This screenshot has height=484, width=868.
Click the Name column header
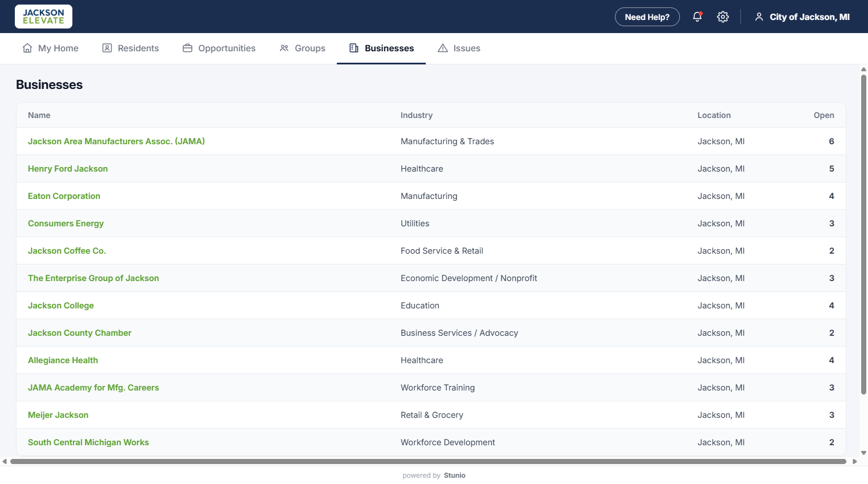(x=39, y=115)
